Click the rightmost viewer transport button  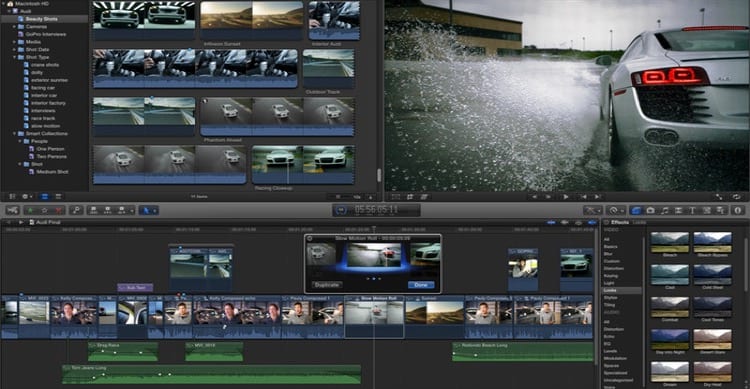pyautogui.click(x=597, y=197)
